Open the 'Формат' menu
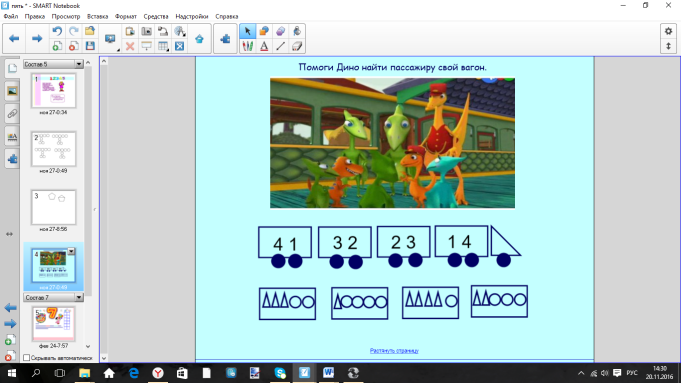681x383 pixels. (x=126, y=17)
